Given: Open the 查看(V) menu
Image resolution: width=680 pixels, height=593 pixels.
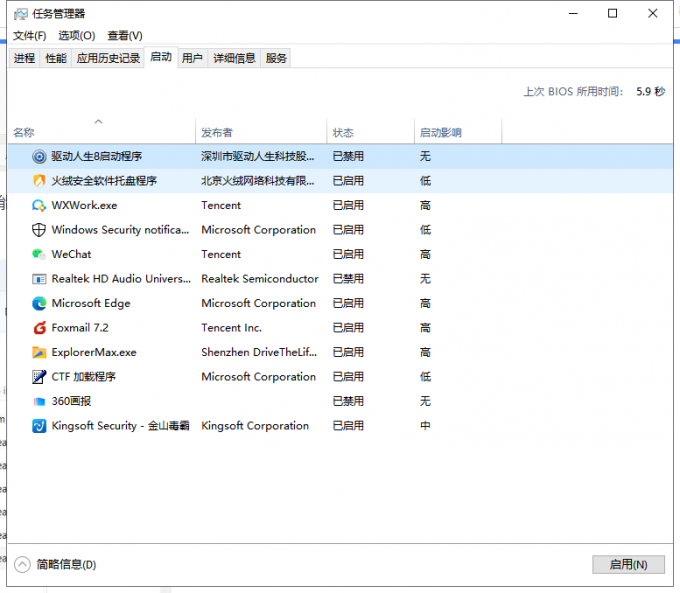Looking at the screenshot, I should pos(125,36).
